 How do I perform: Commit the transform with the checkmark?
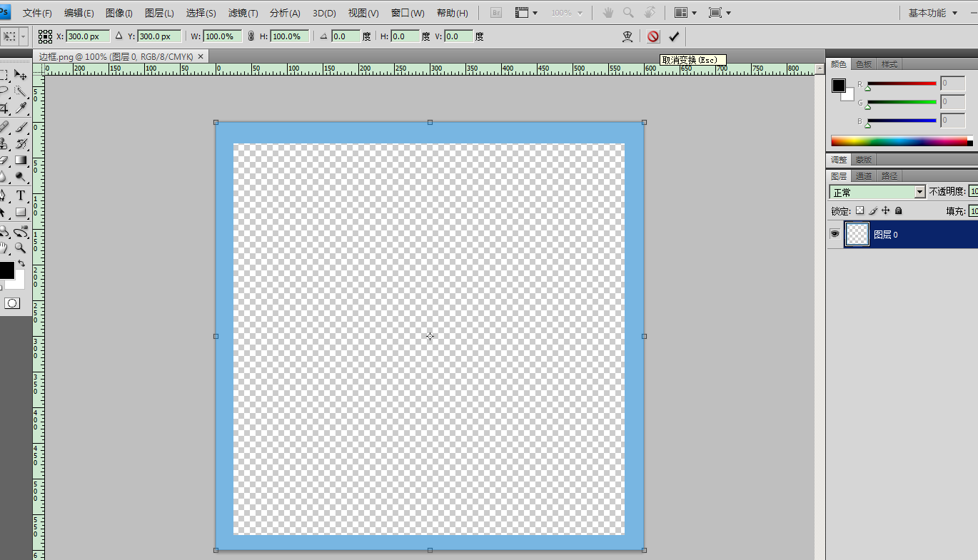[x=674, y=36]
